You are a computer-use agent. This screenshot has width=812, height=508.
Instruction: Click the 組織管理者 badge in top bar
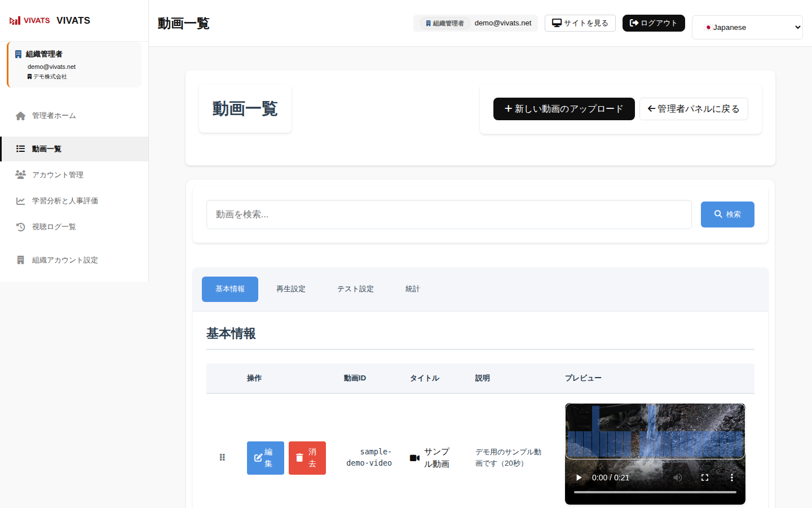pyautogui.click(x=445, y=23)
